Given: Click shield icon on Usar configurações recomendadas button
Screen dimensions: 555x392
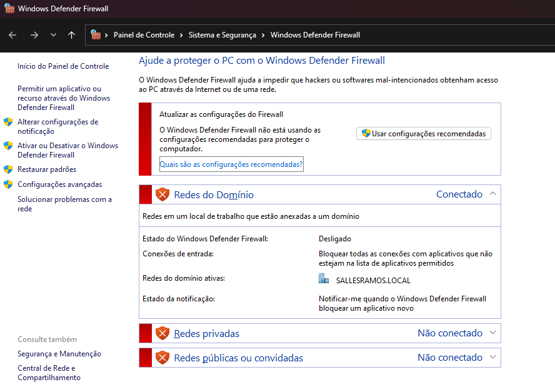Looking at the screenshot, I should (x=366, y=134).
